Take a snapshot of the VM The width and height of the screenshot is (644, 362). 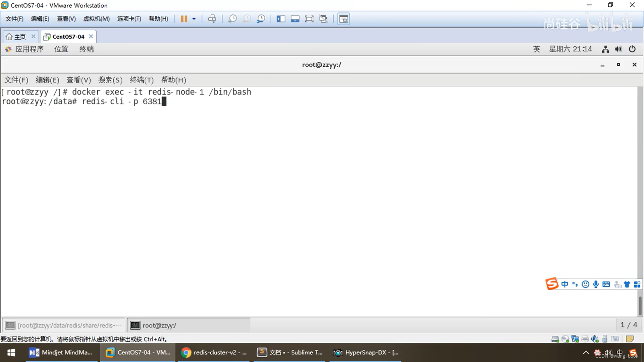[232, 19]
